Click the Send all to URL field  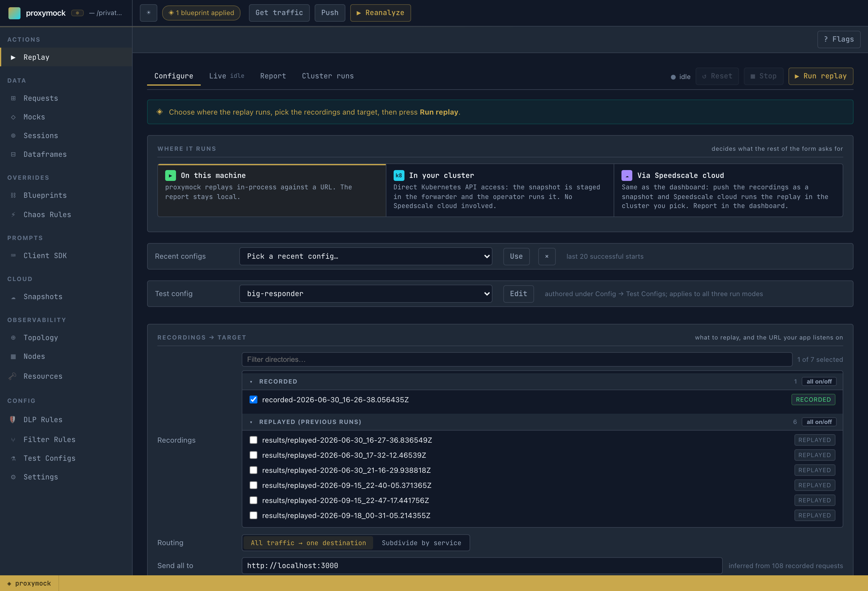tap(482, 566)
